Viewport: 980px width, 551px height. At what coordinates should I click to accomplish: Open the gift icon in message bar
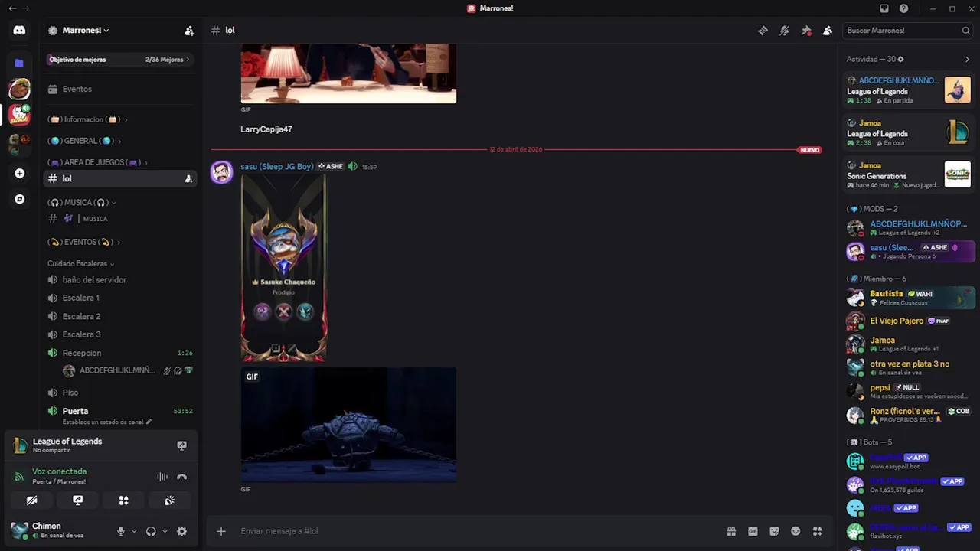point(731,531)
